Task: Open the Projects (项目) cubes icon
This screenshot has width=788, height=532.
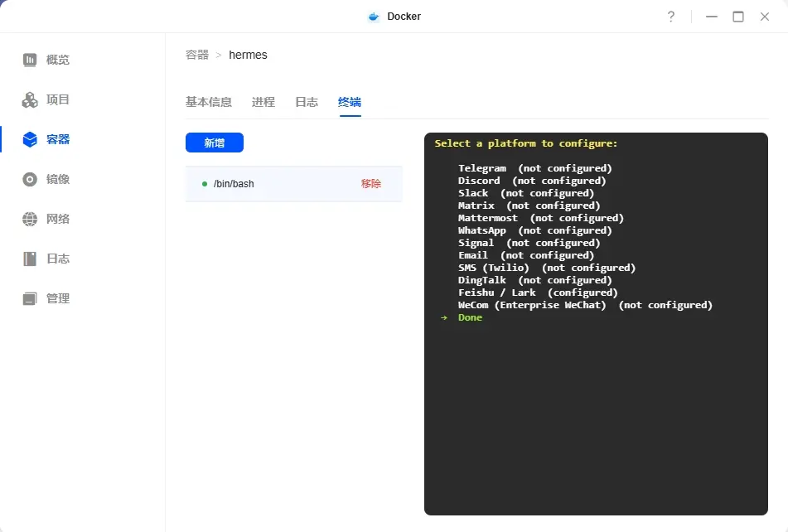Action: [30, 99]
